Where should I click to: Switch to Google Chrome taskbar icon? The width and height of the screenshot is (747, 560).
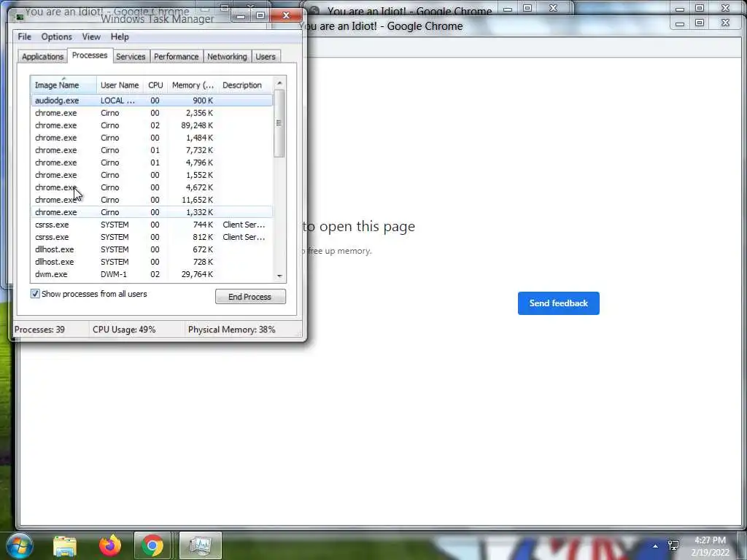[x=152, y=545]
